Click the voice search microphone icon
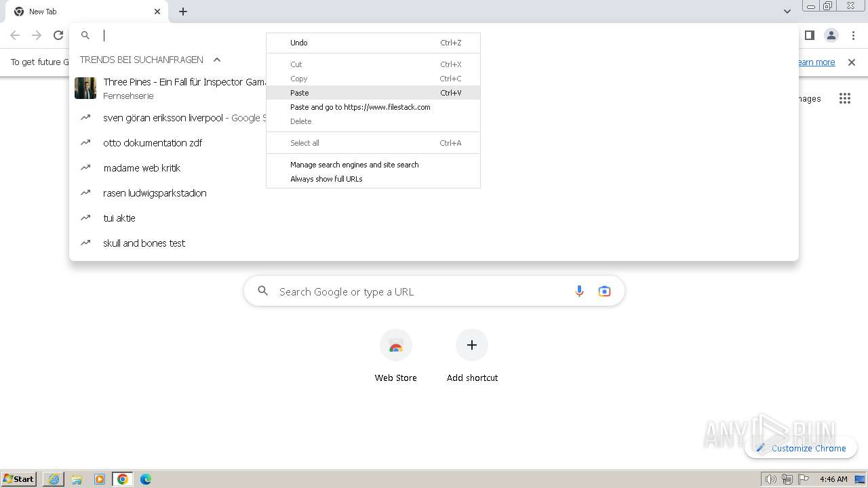The height and width of the screenshot is (488, 868). click(x=579, y=291)
